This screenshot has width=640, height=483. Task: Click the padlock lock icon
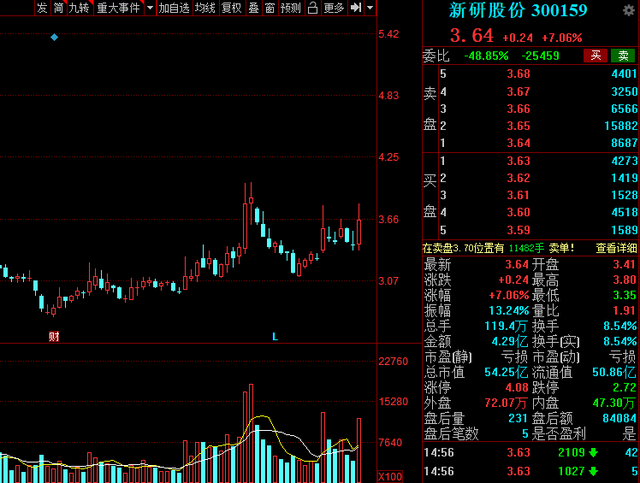(x=313, y=8)
